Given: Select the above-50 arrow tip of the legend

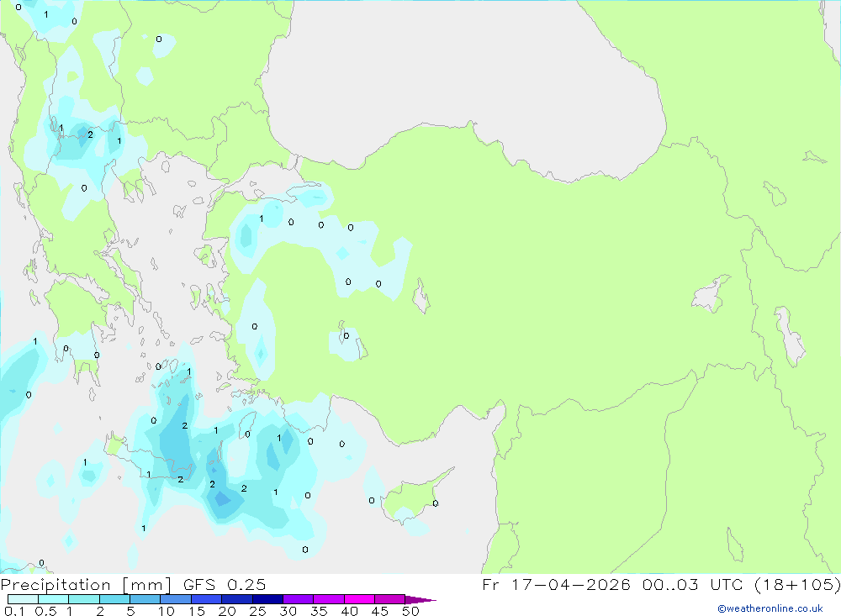Looking at the screenshot, I should 420,600.
